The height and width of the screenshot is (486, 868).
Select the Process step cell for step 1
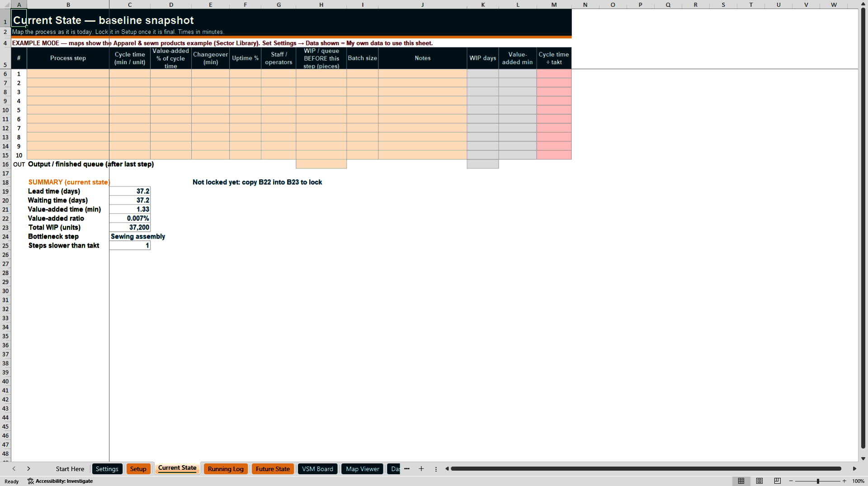68,74
